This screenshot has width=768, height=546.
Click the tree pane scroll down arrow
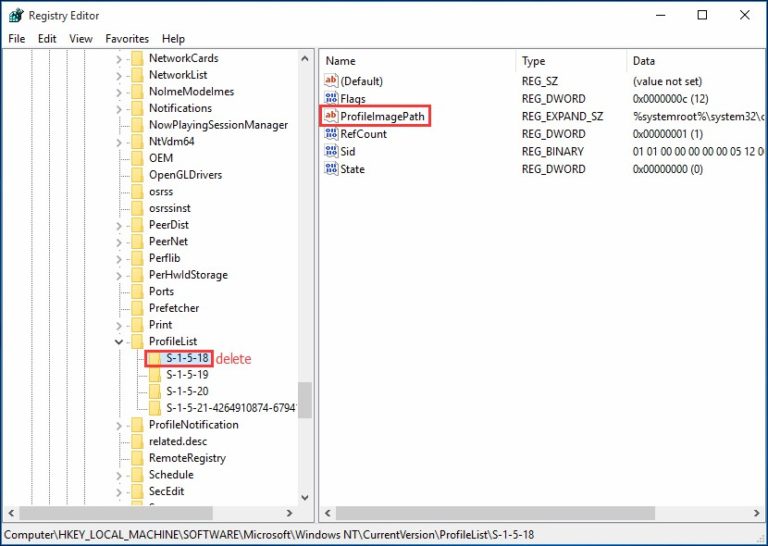305,498
